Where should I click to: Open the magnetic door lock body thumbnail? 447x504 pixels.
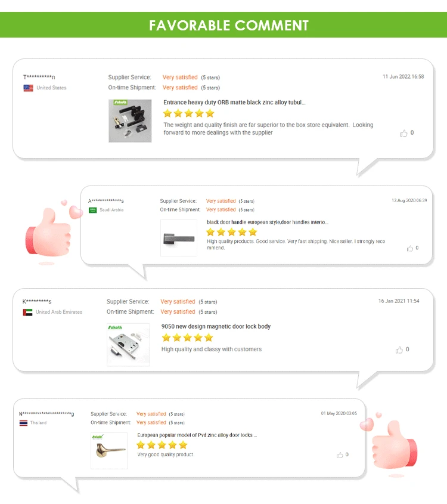(129, 345)
